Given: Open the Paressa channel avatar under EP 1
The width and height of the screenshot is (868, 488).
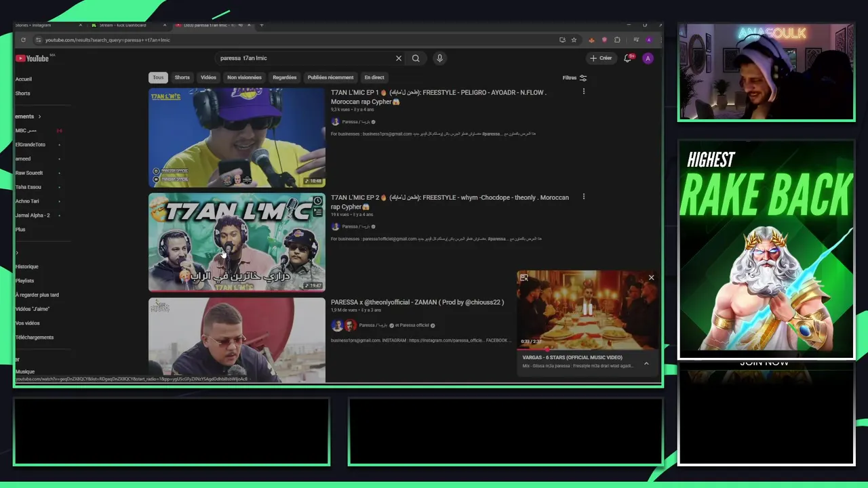Looking at the screenshot, I should click(x=335, y=122).
